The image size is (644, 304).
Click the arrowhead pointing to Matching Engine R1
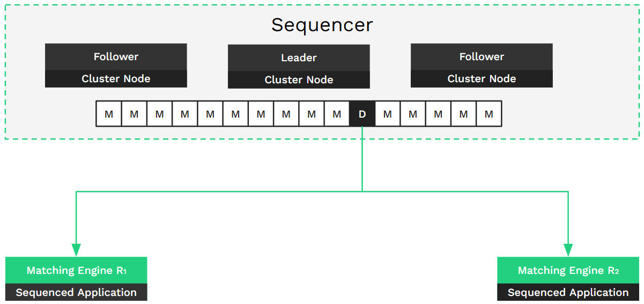[x=76, y=250]
